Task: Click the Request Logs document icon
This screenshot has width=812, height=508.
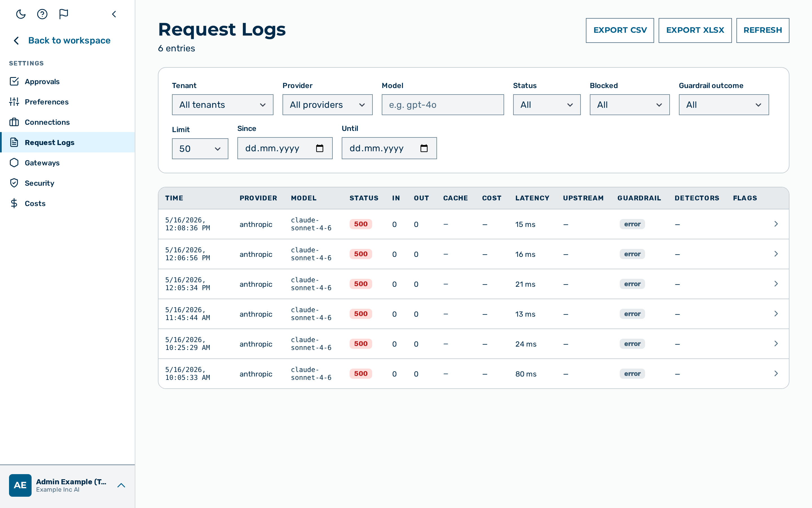Action: pos(14,143)
